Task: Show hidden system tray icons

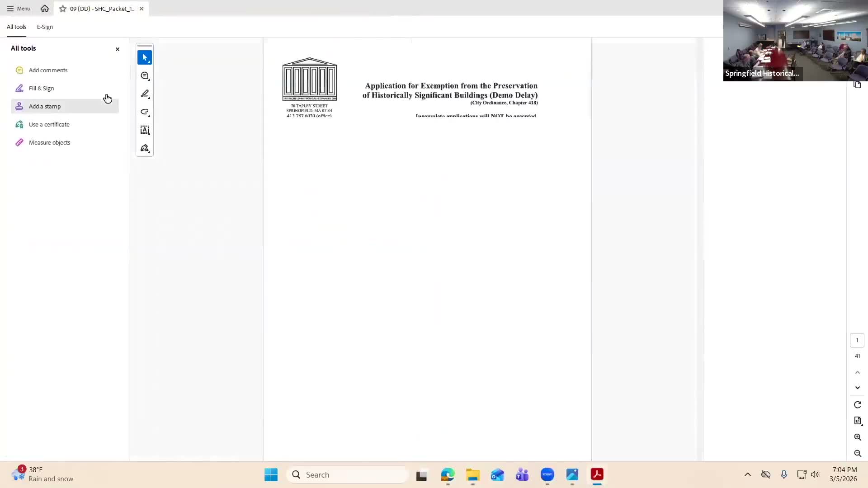Action: [x=747, y=474]
